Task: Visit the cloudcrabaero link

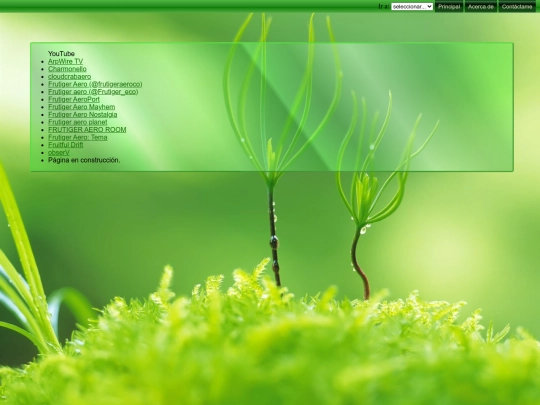Action: 70,76
